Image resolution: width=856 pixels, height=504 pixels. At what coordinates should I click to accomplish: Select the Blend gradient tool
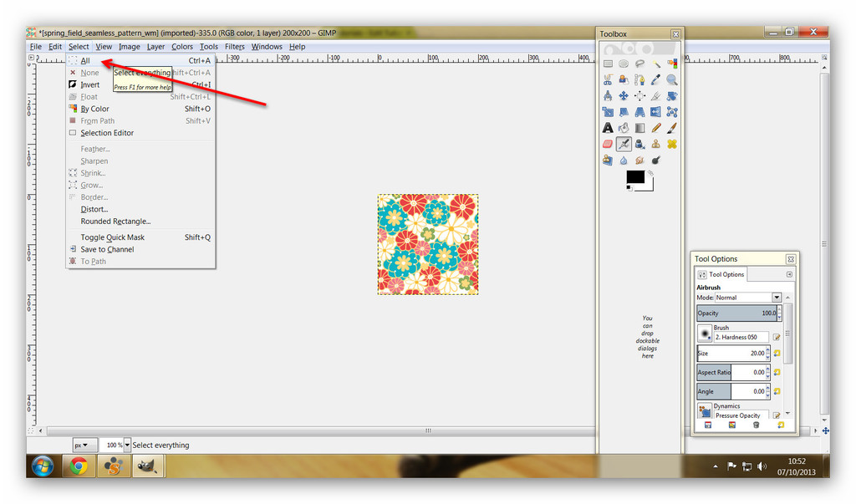tap(639, 128)
